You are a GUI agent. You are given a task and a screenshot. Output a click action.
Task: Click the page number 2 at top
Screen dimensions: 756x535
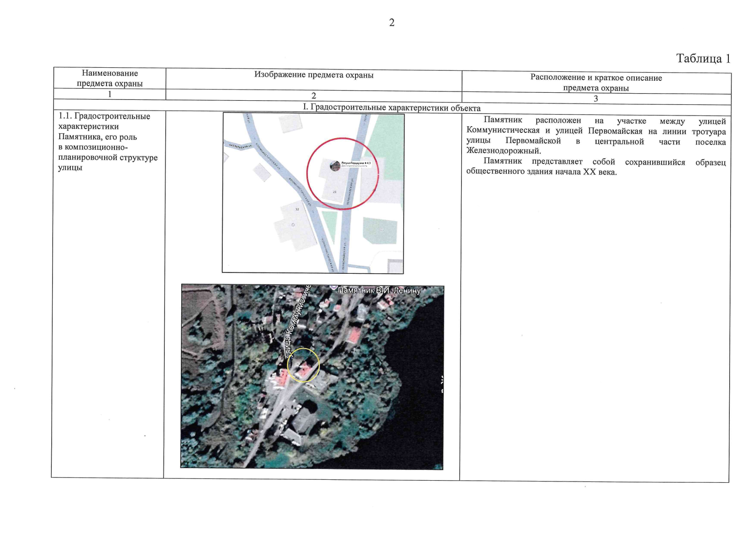[x=392, y=23]
